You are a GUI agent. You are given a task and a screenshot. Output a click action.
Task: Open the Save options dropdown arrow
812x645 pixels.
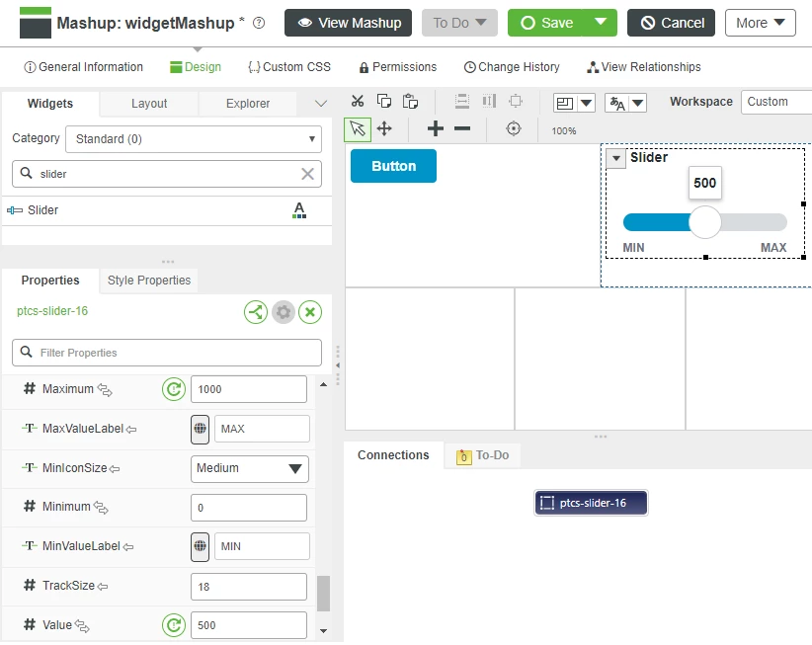tap(601, 23)
